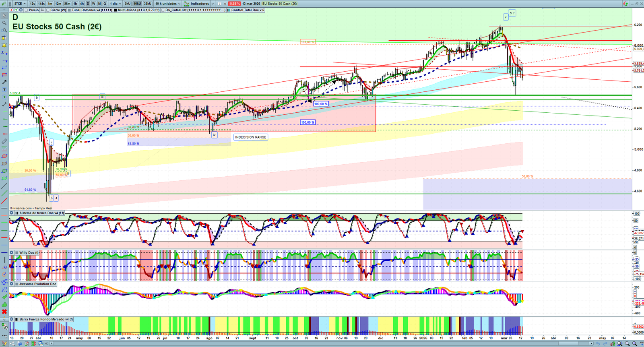Toggle Sistema de trenes Doc v4 color box
644x347 pixels.
click(17, 213)
